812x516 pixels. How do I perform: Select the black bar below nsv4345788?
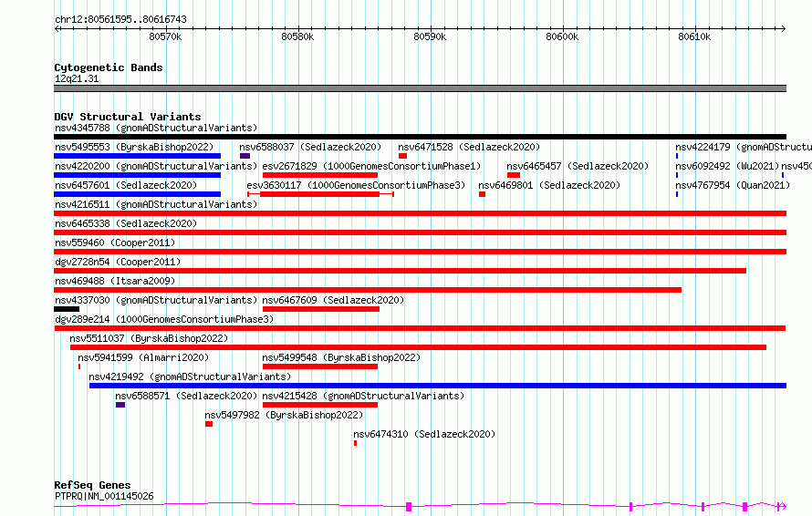click(x=420, y=137)
